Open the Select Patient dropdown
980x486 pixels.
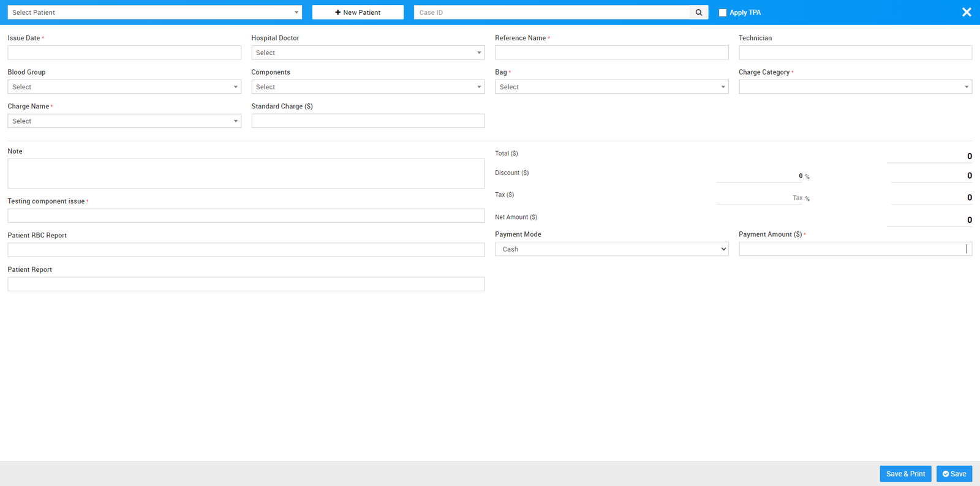point(154,12)
